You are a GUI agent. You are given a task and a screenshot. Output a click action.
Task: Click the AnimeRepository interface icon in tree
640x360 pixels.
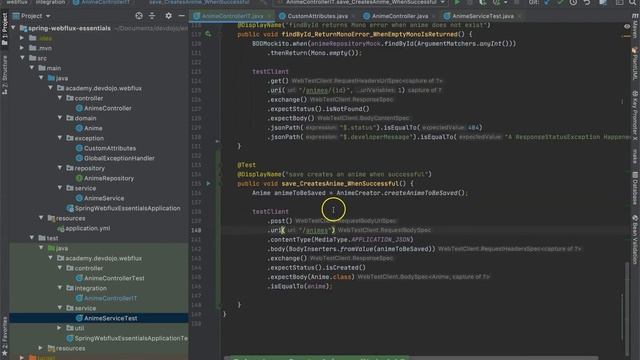pos(79,178)
